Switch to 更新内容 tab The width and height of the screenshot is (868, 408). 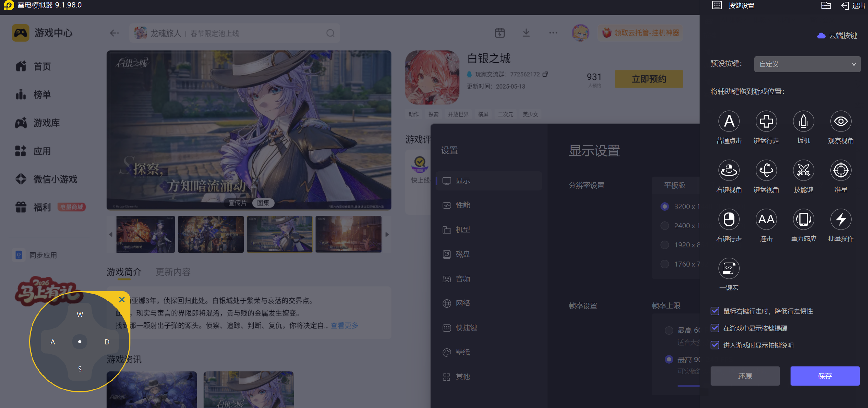point(173,272)
